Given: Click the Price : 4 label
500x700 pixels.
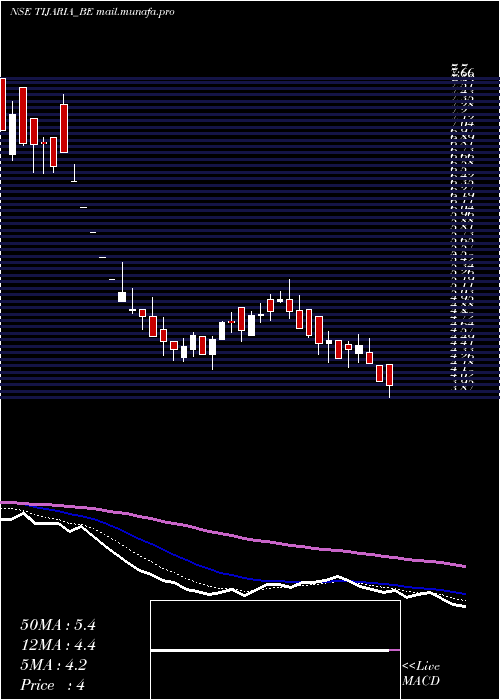Looking at the screenshot, I should 53,685.
